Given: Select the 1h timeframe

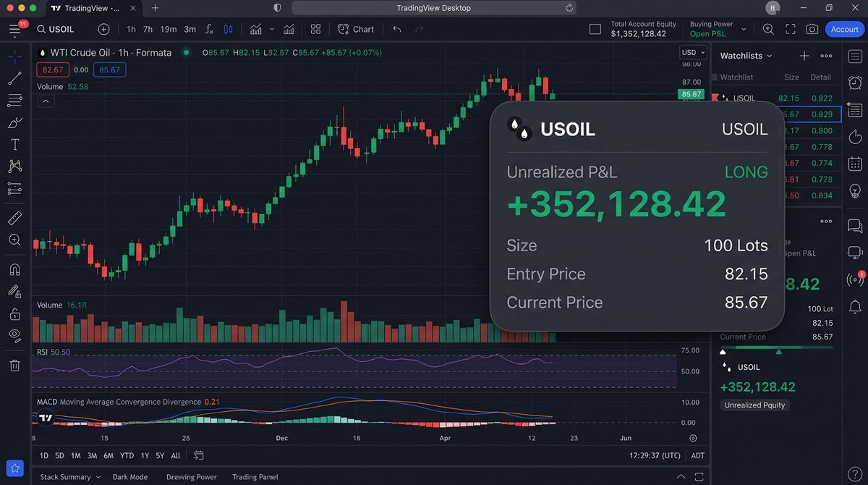Looking at the screenshot, I should click(131, 29).
